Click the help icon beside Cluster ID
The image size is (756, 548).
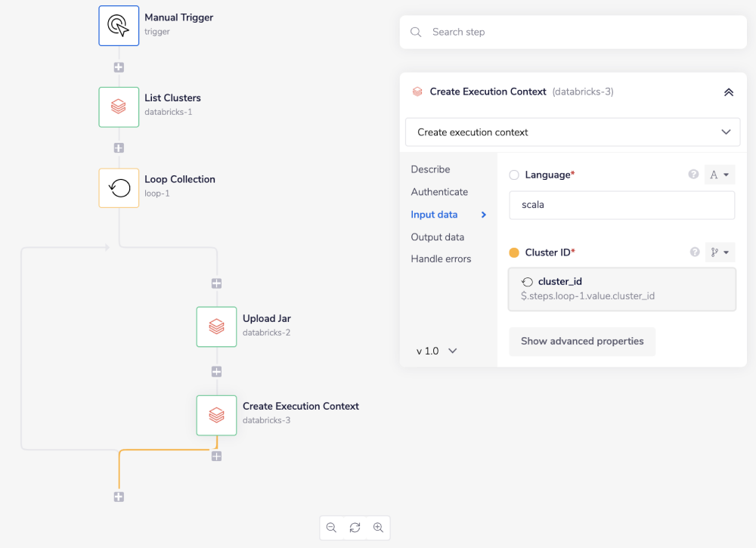(694, 252)
